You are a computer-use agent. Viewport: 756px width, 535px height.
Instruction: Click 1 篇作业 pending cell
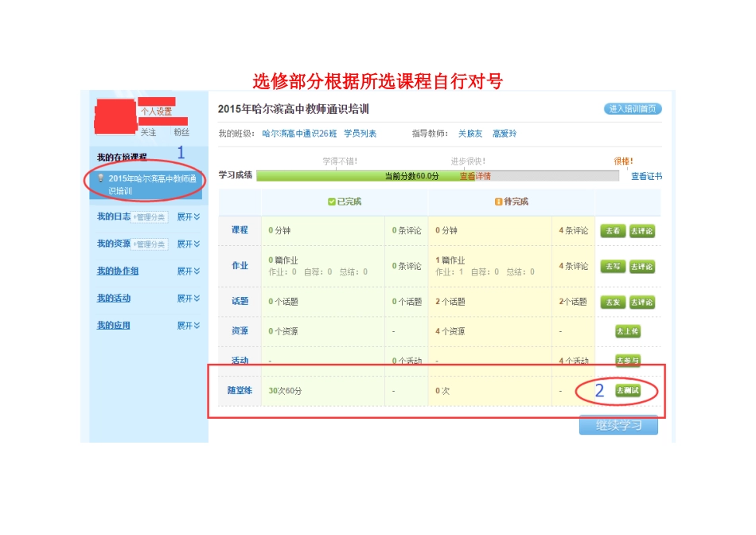(x=489, y=266)
